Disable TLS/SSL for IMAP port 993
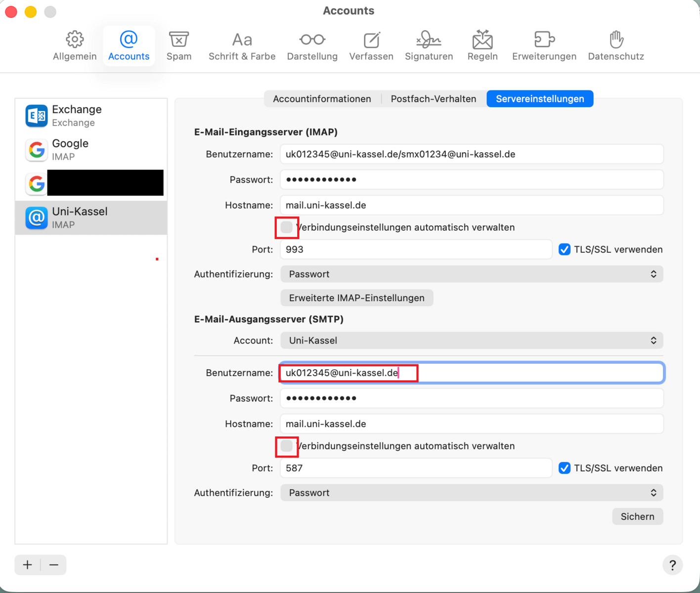The width and height of the screenshot is (700, 593). (x=564, y=250)
